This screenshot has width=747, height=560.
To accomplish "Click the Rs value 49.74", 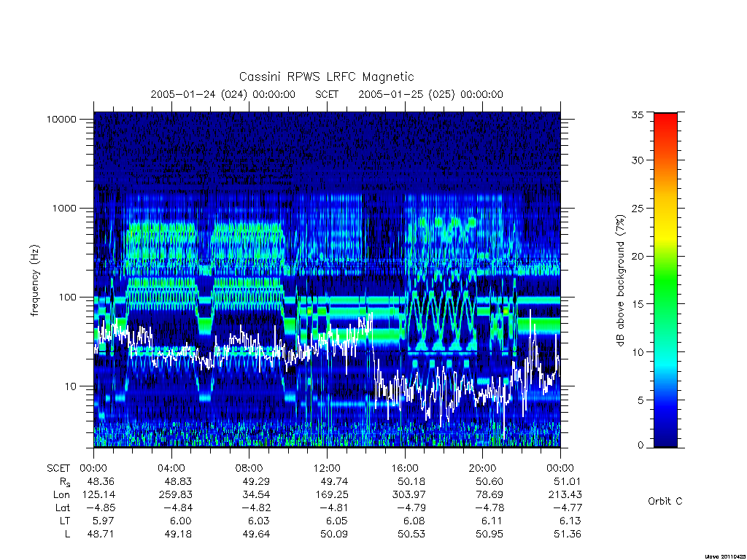I will tap(334, 482).
